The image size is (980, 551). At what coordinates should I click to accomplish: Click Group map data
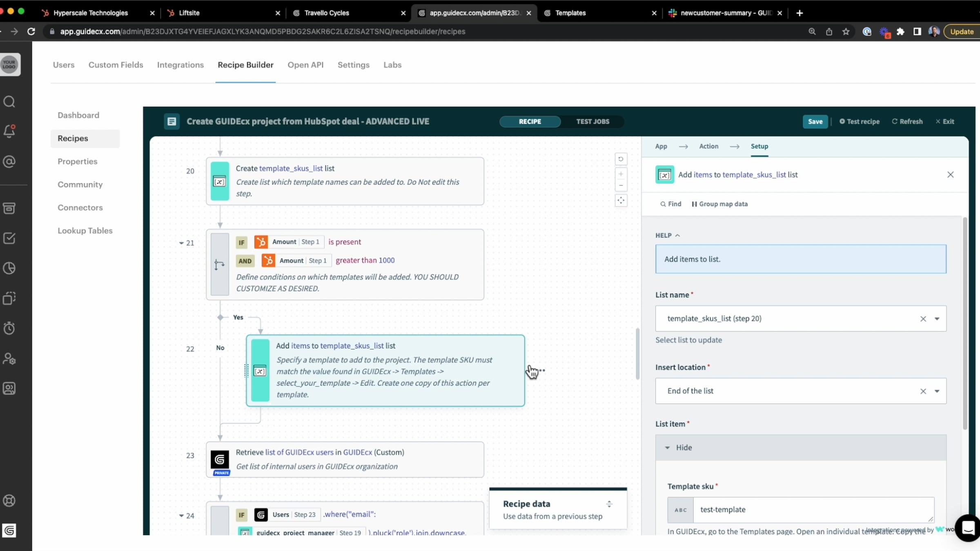click(x=719, y=204)
